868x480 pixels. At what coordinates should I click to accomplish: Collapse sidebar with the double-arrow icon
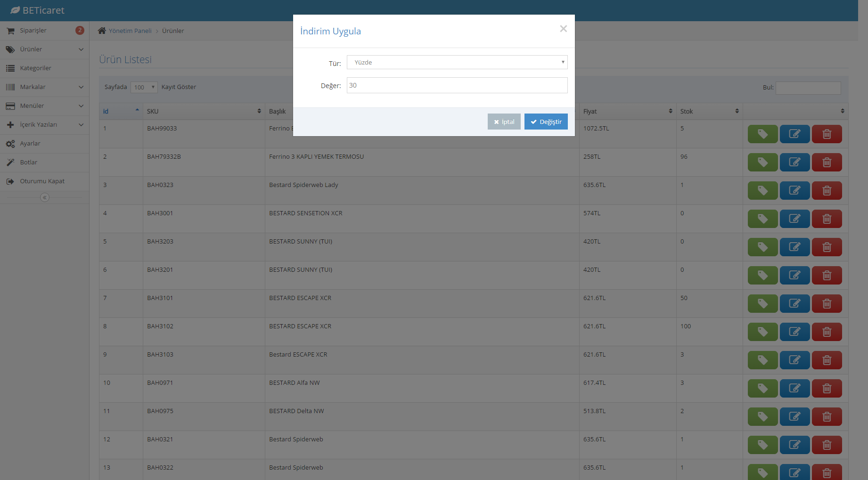[x=44, y=197]
